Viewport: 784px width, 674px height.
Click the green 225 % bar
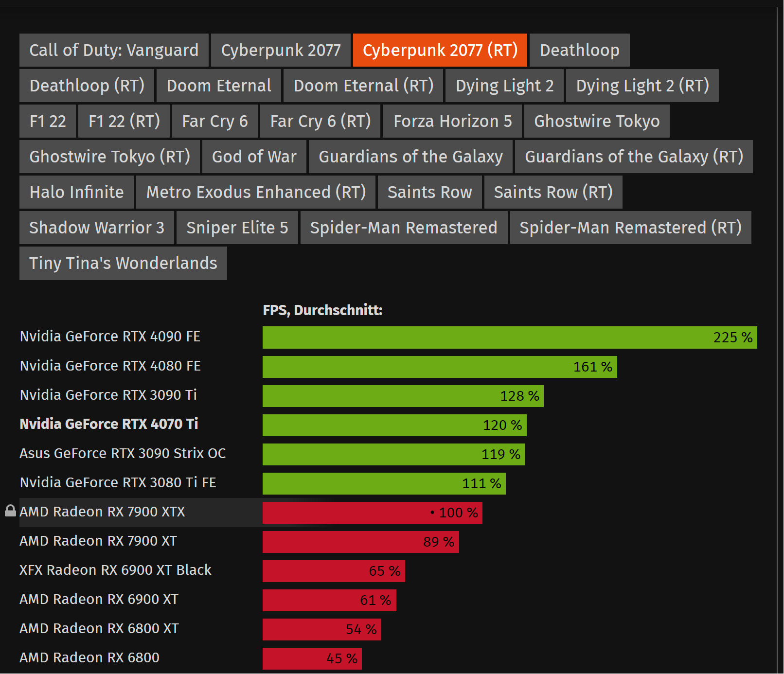(x=510, y=337)
